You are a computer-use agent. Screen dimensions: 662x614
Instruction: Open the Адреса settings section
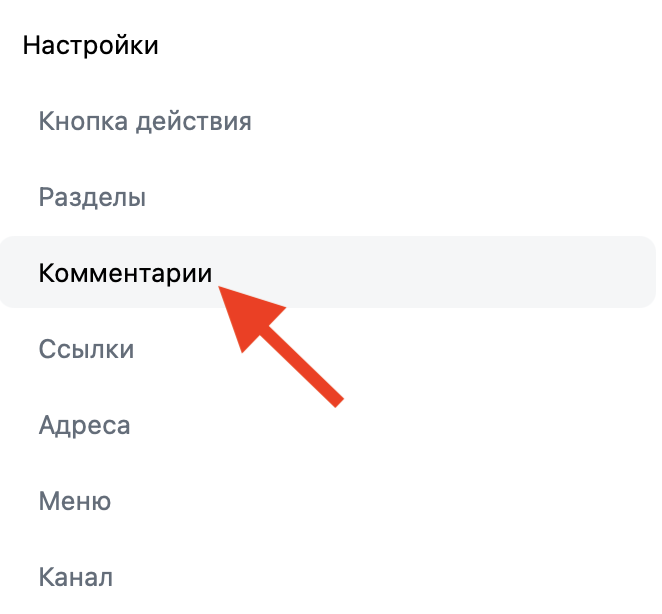pyautogui.click(x=84, y=425)
